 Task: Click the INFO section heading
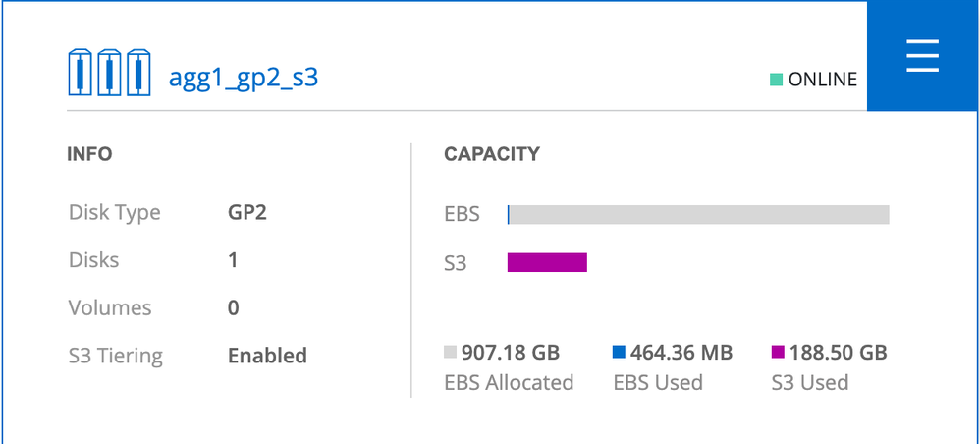89,154
